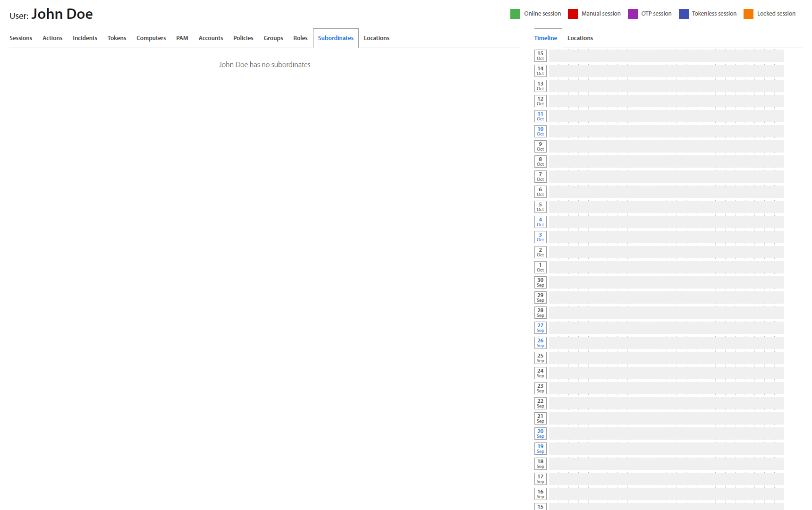Screen dimensions: 812x510
Task: Open Locations tab in right timeline panel
Action: 580,38
